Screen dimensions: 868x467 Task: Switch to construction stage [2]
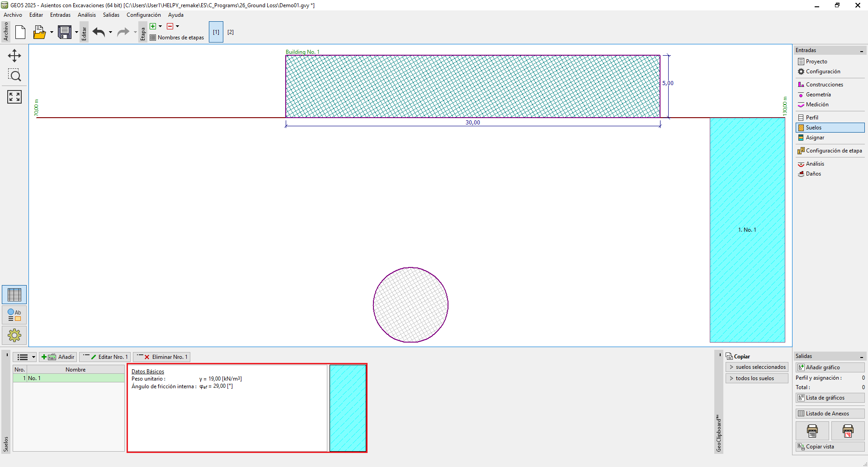point(231,32)
